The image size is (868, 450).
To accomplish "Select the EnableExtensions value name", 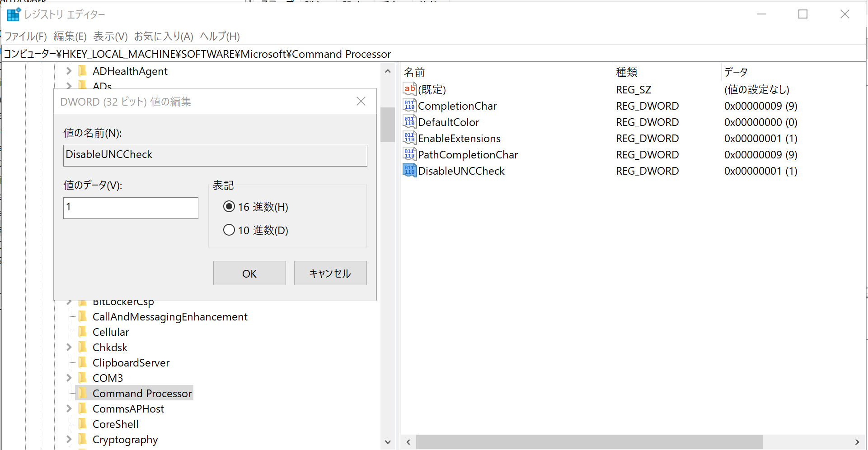I will pos(460,139).
